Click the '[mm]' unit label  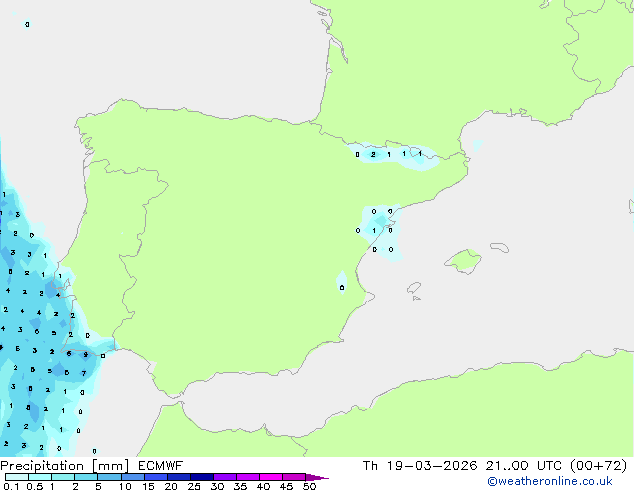pyautogui.click(x=110, y=466)
